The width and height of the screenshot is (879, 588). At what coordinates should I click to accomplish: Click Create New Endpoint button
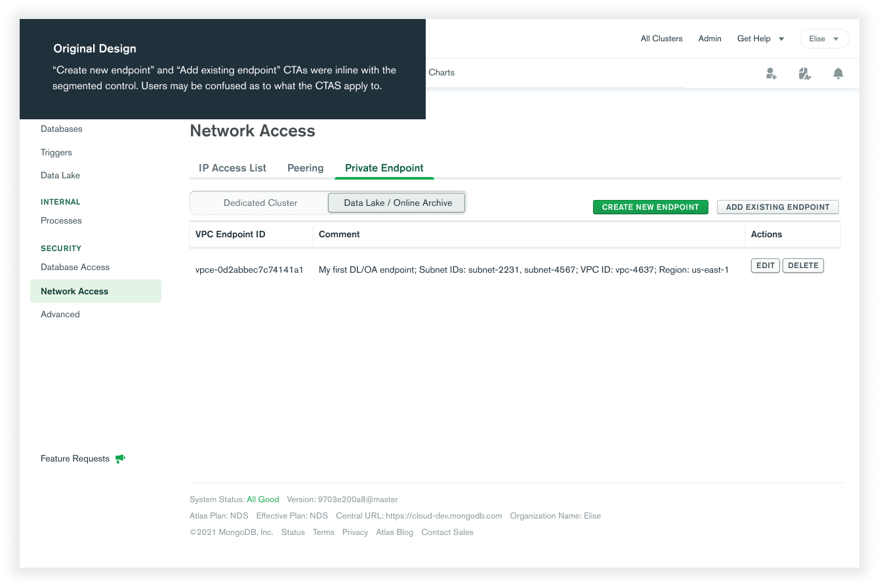coord(650,207)
